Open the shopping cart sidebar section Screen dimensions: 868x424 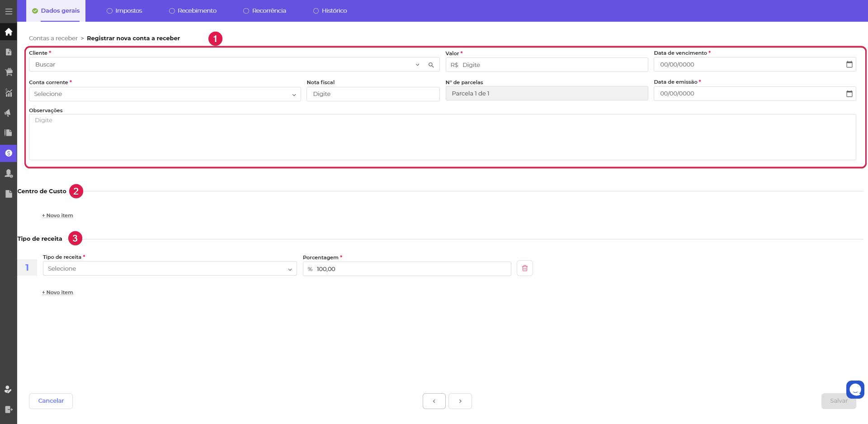pos(9,72)
